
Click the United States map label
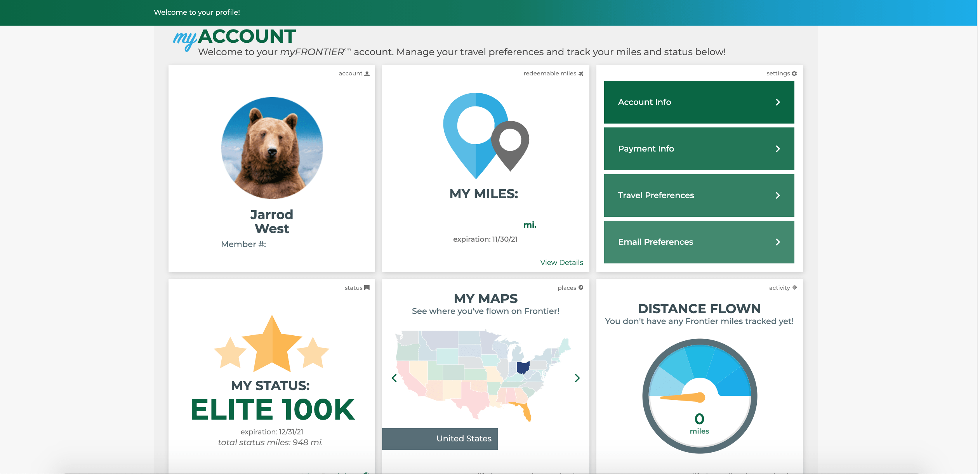464,439
